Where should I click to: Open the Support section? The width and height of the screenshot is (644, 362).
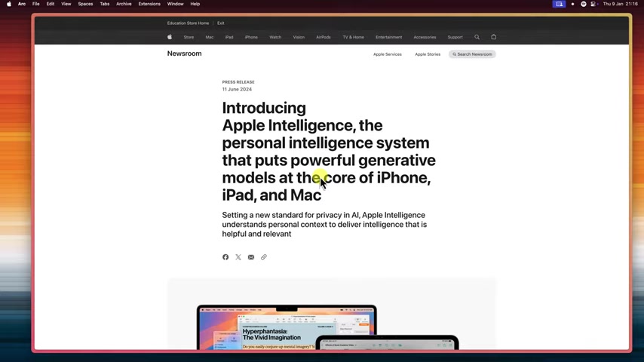point(455,38)
